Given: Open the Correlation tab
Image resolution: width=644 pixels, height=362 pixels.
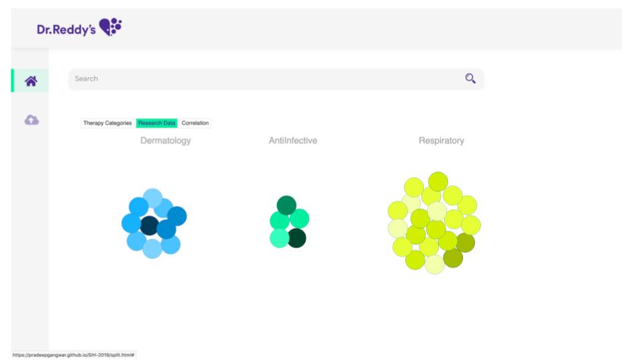Looking at the screenshot, I should click(x=195, y=123).
